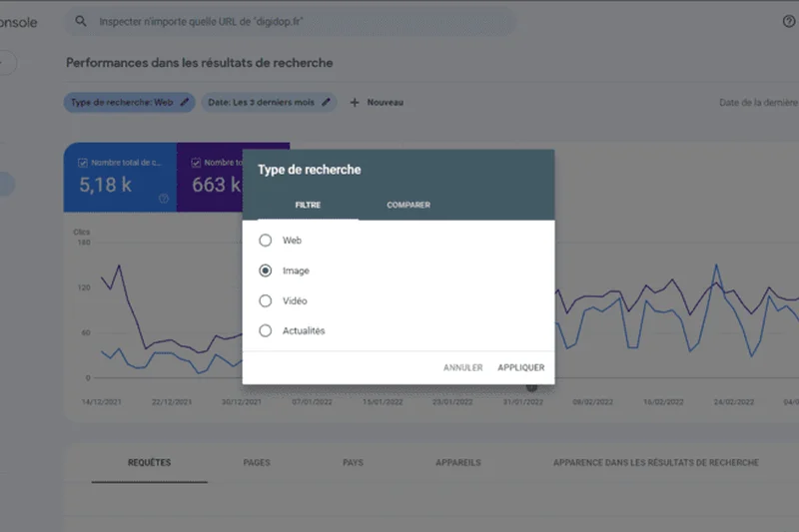Switch to the FILTRE tab
799x532 pixels.
308,205
